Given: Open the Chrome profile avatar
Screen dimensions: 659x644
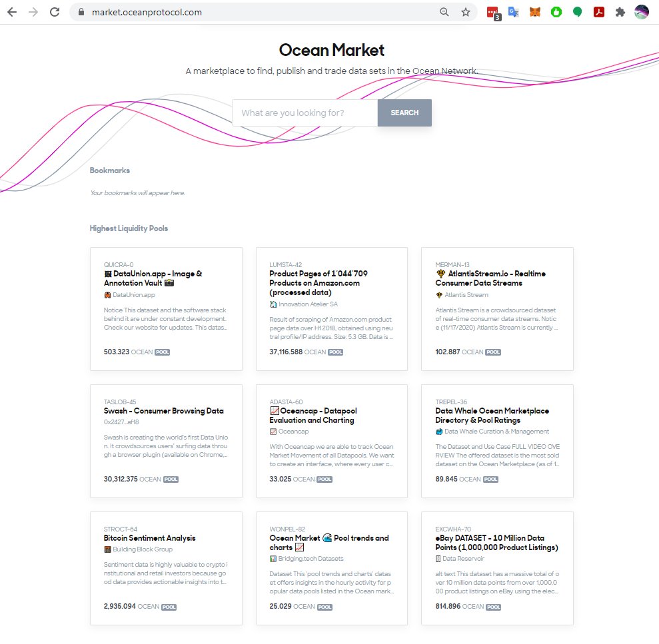Looking at the screenshot, I should [642, 12].
